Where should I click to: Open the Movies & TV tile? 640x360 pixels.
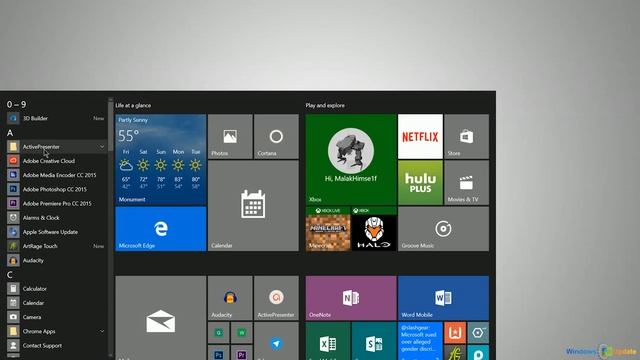coord(467,182)
